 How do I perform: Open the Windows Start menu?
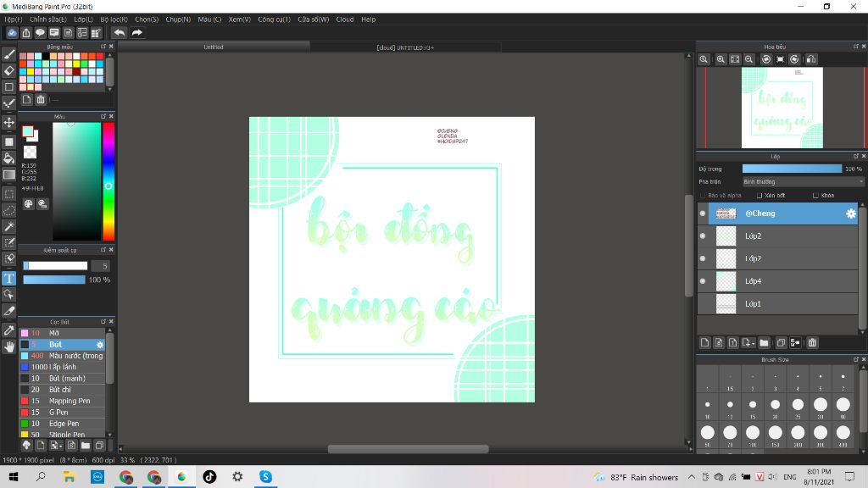tap(14, 476)
